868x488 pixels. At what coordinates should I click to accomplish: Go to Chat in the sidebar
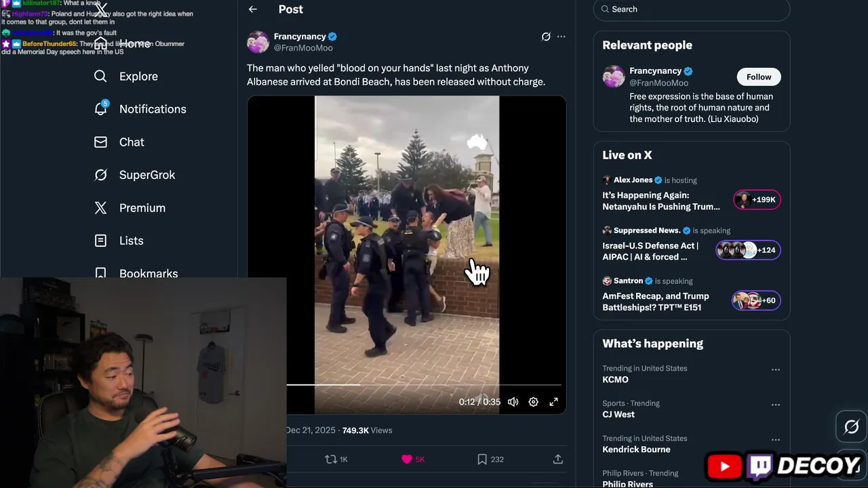132,142
